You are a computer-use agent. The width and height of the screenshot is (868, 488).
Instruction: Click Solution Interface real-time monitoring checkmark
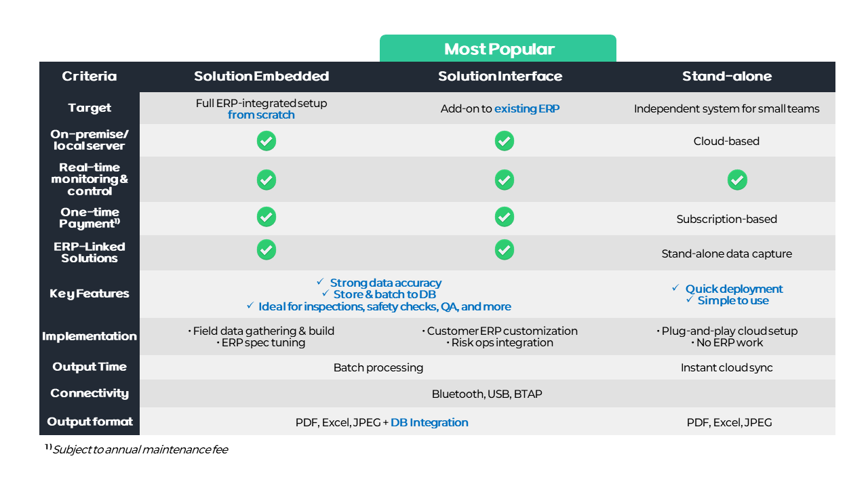click(x=504, y=180)
